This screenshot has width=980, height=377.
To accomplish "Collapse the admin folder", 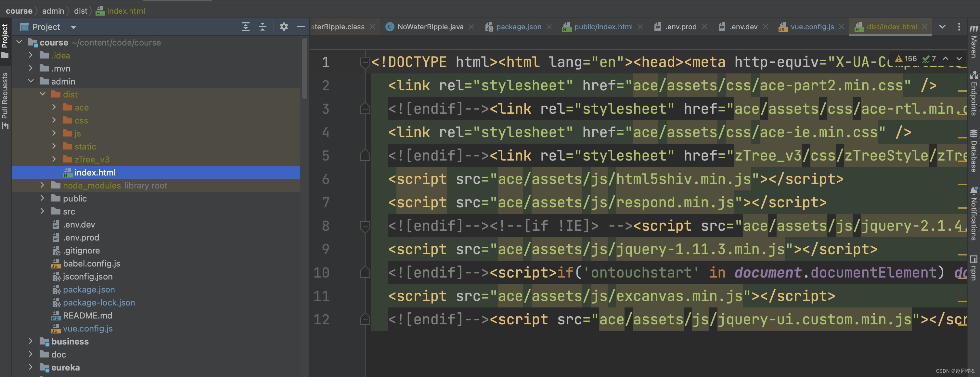I will point(31,81).
